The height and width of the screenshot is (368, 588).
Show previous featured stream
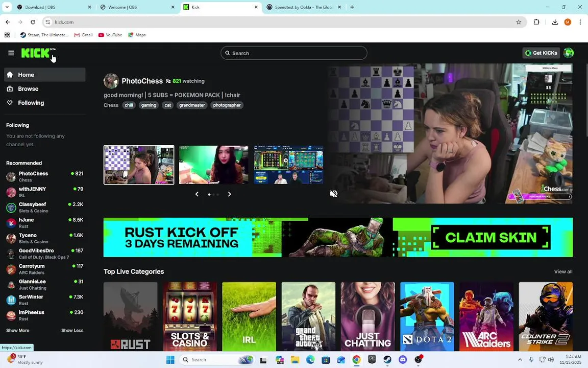click(197, 194)
